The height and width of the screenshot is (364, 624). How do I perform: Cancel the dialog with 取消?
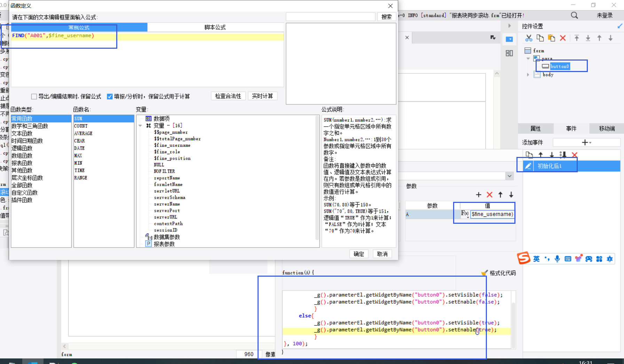[382, 254]
